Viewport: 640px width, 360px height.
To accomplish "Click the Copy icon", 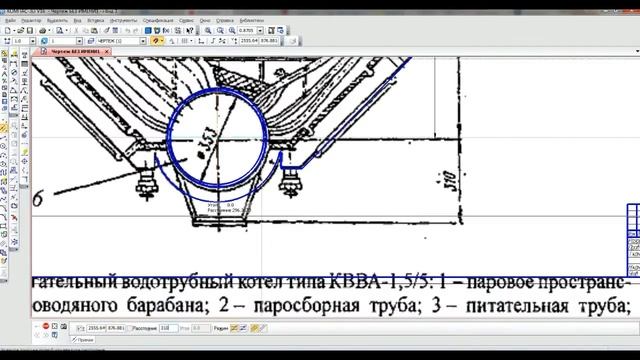I will (85, 31).
